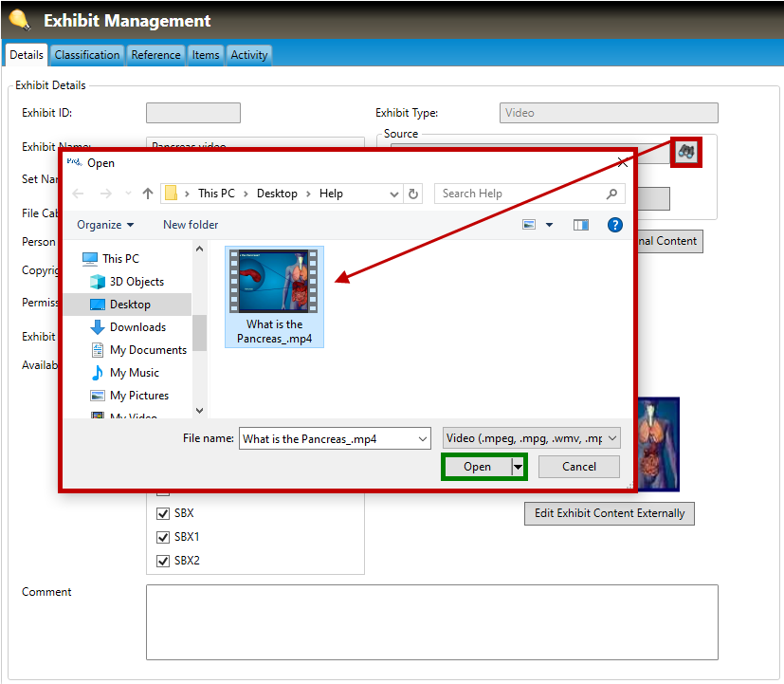Expand the Organize dropdown menu
The image size is (784, 684).
click(x=105, y=225)
